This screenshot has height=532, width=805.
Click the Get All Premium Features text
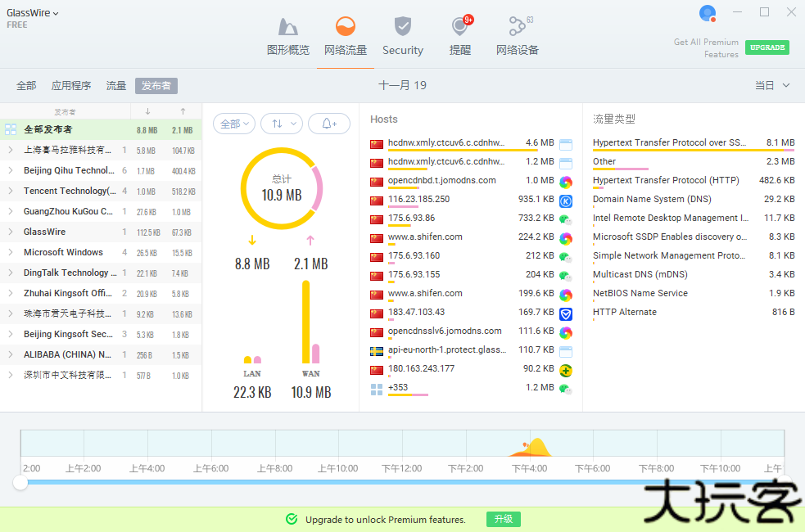coord(706,48)
